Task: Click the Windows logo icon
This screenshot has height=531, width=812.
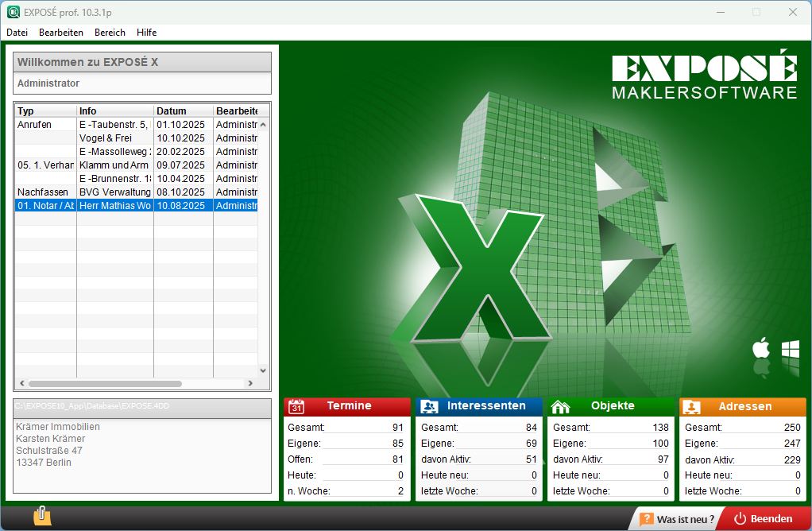Action: pos(790,348)
